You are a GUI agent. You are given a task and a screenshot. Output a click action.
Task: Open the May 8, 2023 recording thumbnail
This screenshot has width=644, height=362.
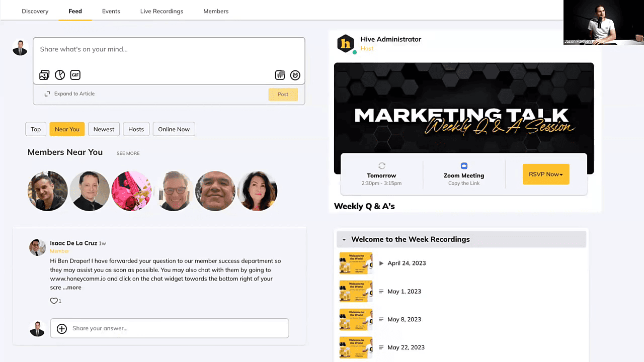(356, 319)
